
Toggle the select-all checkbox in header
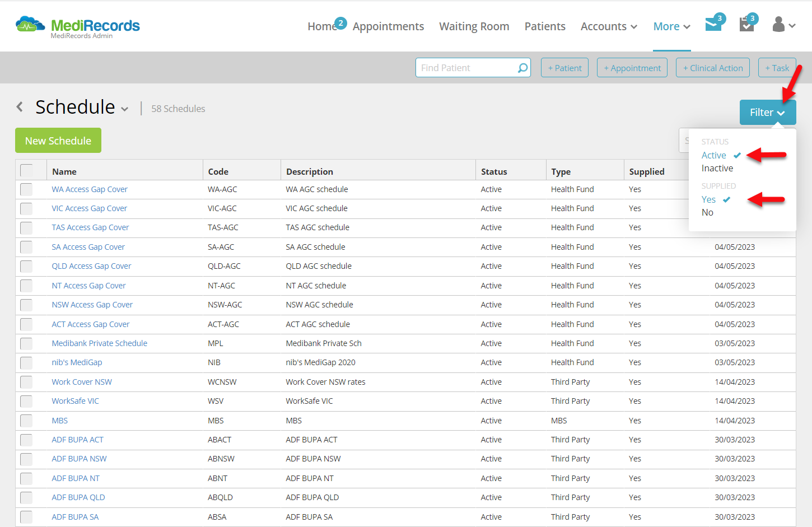point(26,170)
